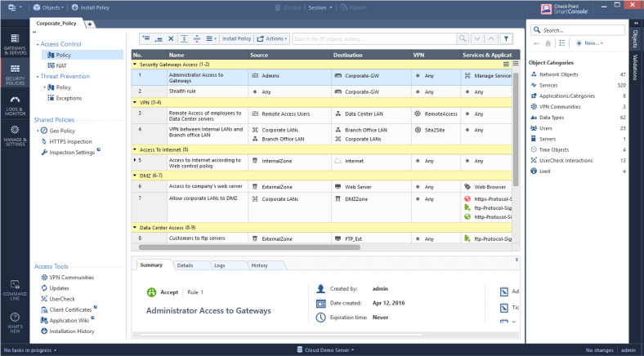Switch to the Details tab

pos(185,265)
